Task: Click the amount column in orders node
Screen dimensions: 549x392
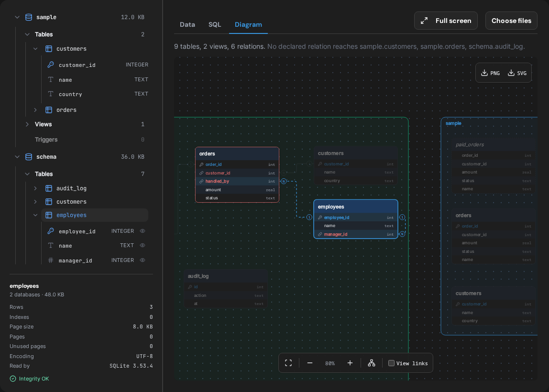Action: click(x=237, y=190)
